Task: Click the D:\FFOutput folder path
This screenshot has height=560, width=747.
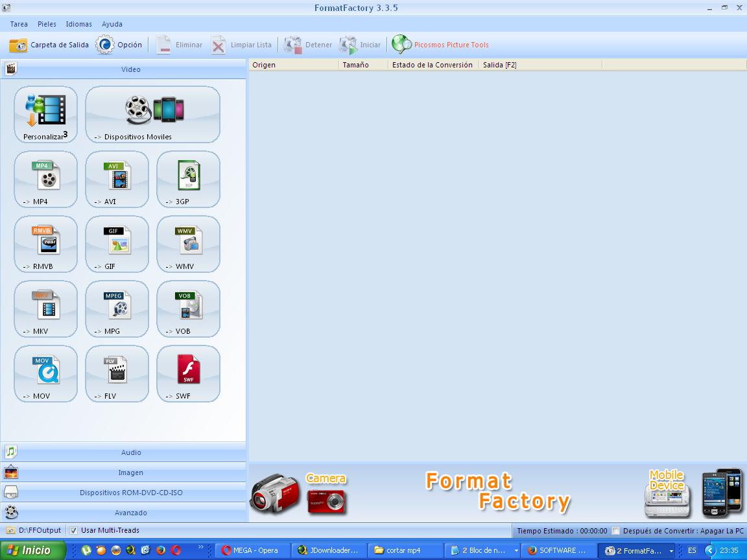Action: pos(34,530)
